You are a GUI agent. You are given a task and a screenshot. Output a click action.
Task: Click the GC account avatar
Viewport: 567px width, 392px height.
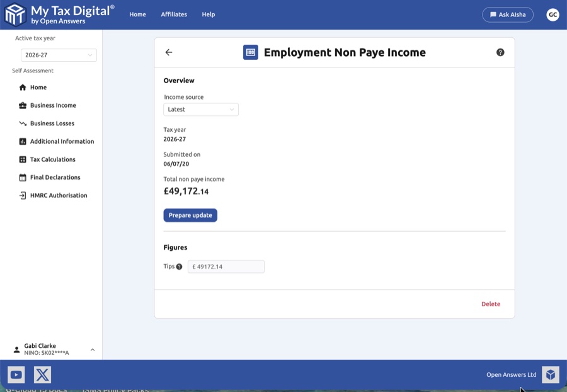(553, 14)
